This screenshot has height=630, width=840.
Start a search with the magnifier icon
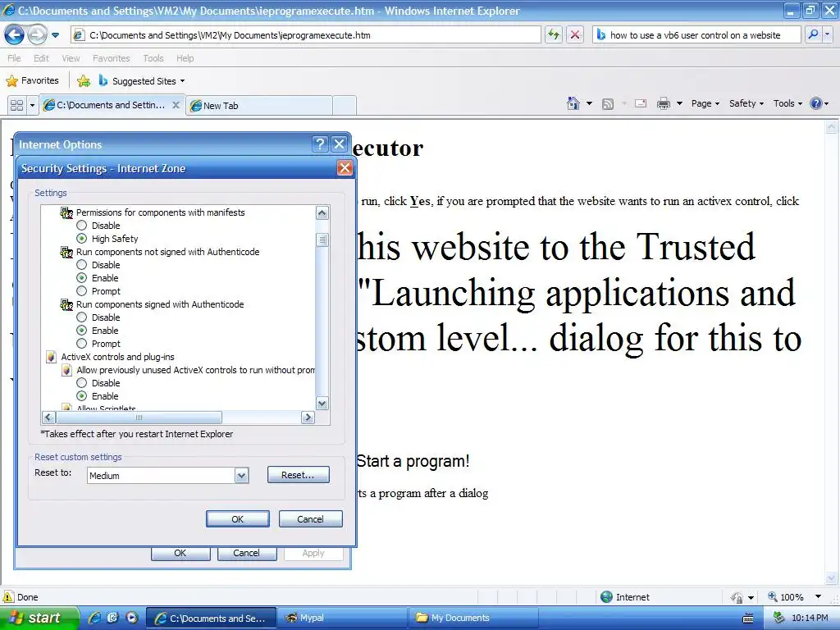tap(813, 34)
